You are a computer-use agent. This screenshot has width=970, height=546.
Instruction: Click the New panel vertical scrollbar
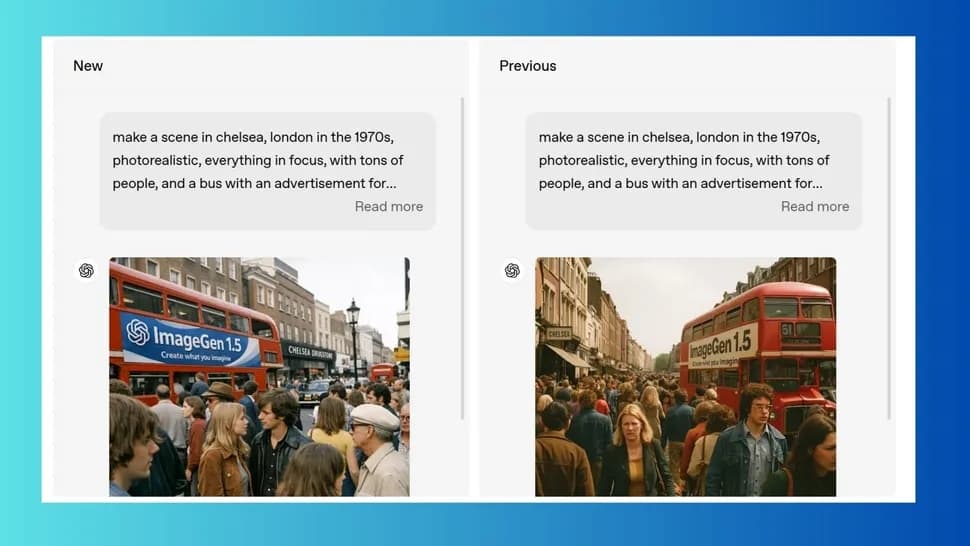(462, 258)
